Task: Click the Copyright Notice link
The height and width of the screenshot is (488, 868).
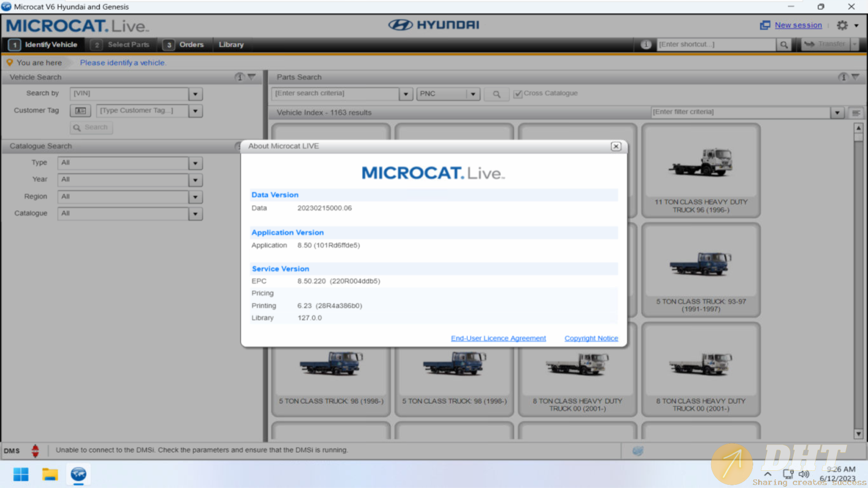Action: point(591,338)
